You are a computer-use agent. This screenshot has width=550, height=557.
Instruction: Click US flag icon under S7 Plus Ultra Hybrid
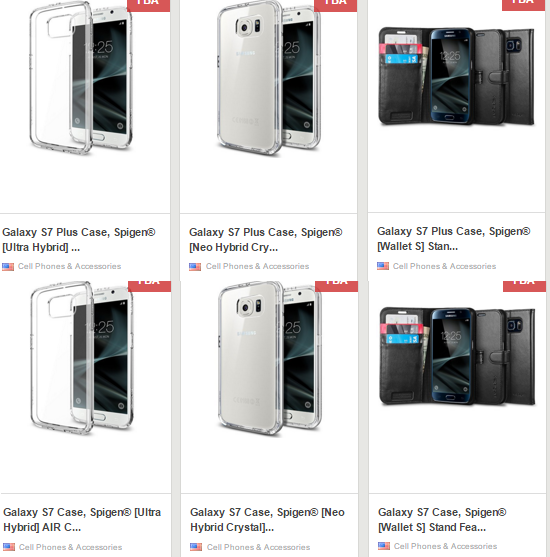[x=8, y=266]
